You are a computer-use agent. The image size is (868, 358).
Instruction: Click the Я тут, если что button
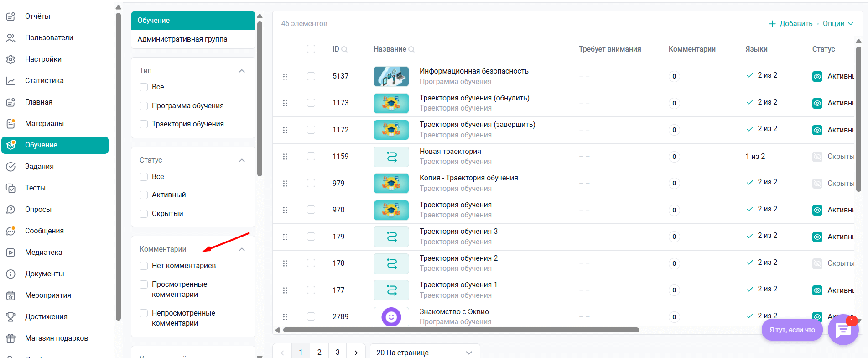tap(792, 330)
